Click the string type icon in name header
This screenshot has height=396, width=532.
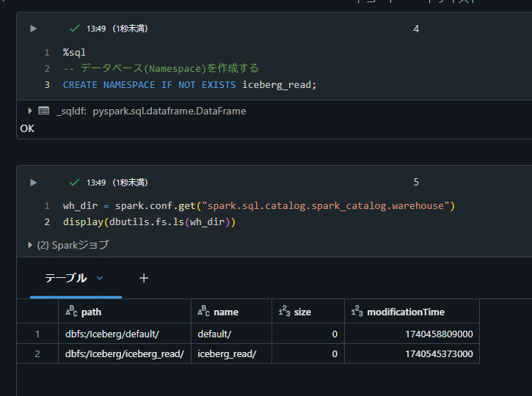(x=203, y=311)
